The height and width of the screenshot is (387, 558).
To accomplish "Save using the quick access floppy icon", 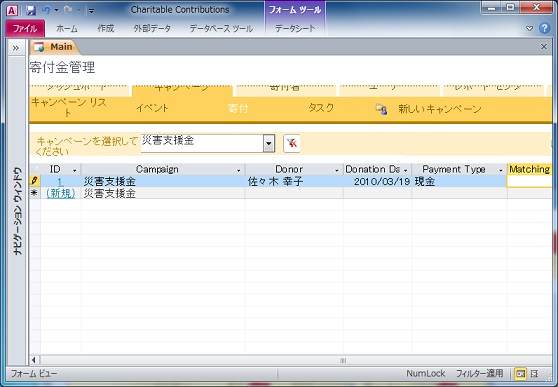I will point(31,10).
